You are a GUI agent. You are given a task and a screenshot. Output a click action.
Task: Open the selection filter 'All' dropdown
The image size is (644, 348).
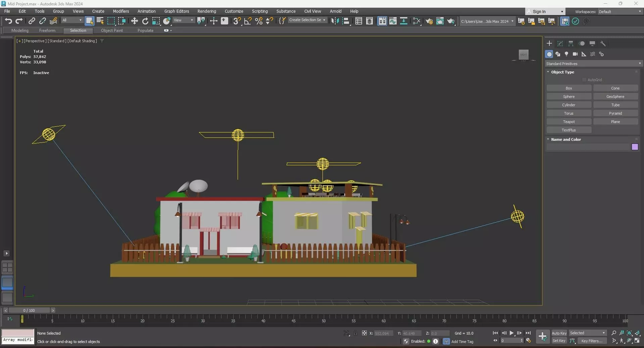[x=72, y=20]
